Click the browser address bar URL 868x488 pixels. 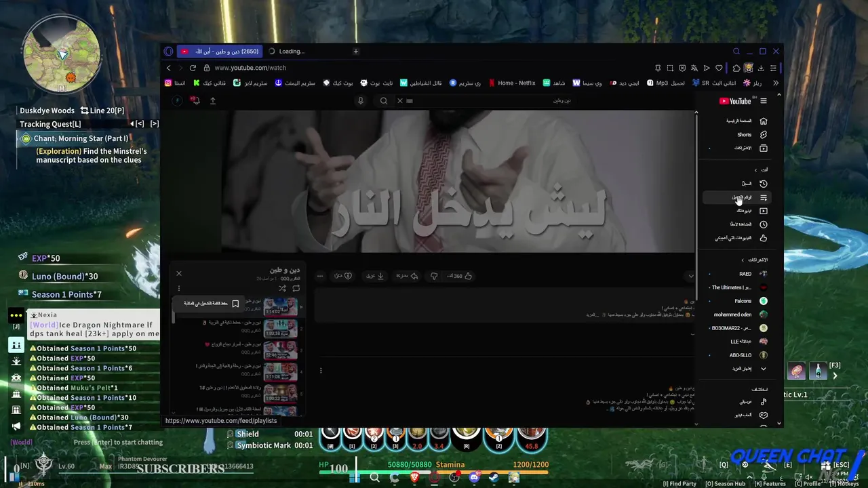click(250, 68)
